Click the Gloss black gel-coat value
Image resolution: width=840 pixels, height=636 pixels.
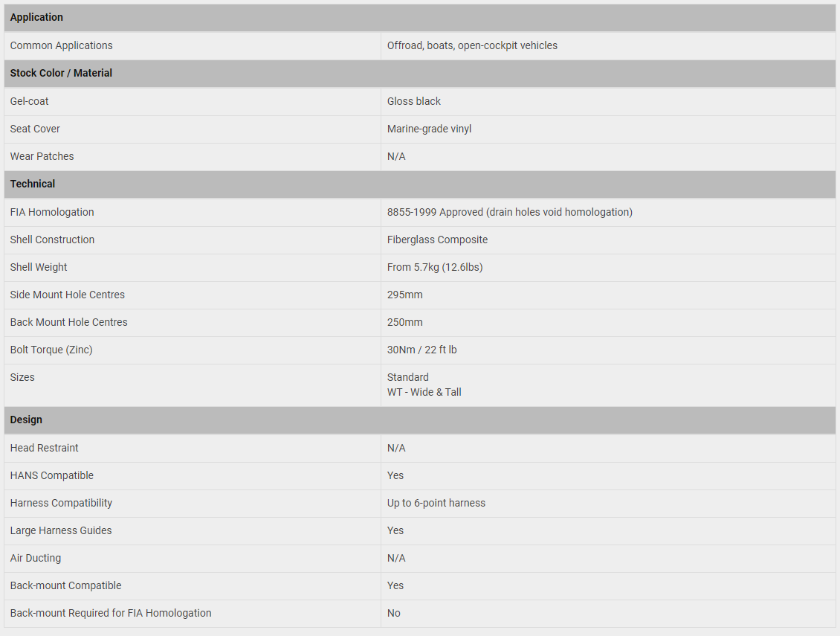(x=413, y=101)
